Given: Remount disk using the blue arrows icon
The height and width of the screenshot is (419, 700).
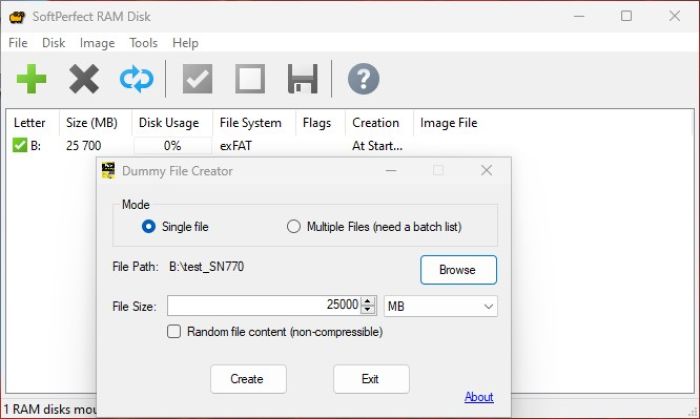Looking at the screenshot, I should pos(137,79).
